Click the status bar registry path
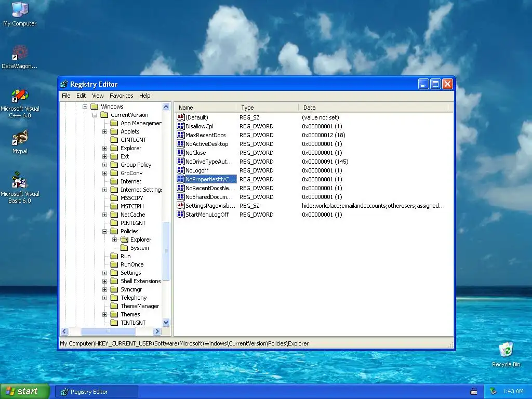Viewport: 532px width, 399px height. [x=184, y=343]
